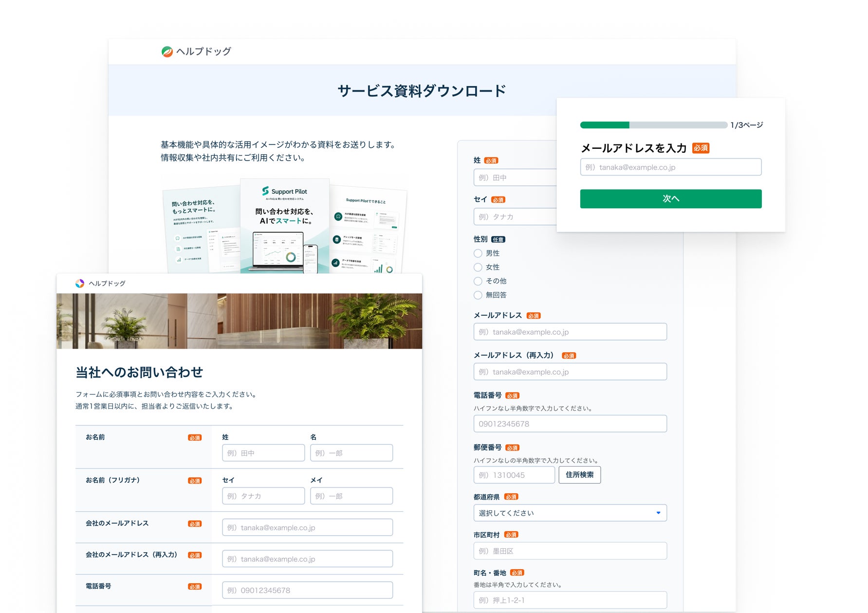Click the 市区町村 field showing 墨田区

coord(570,551)
